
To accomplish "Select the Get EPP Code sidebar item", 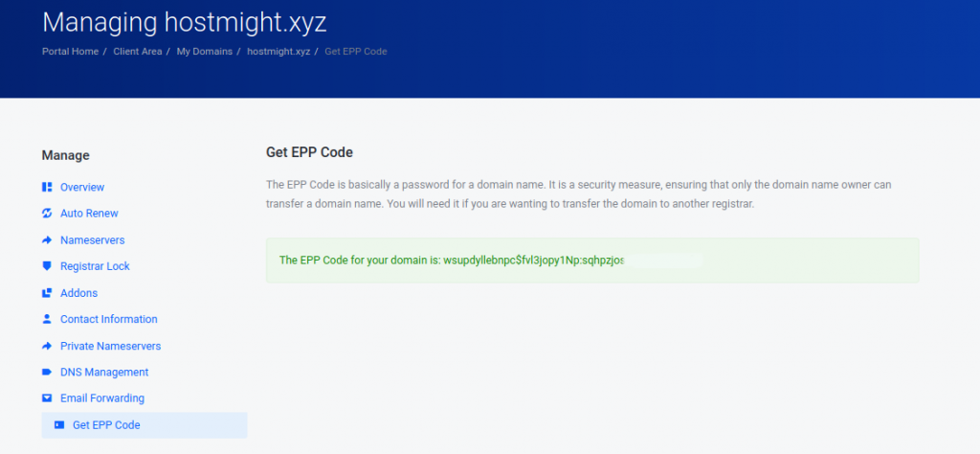I will (145, 425).
